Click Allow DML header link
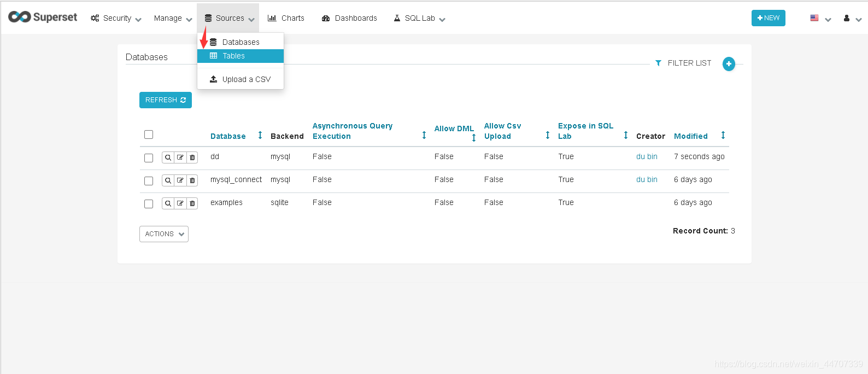868x374 pixels. pos(454,128)
